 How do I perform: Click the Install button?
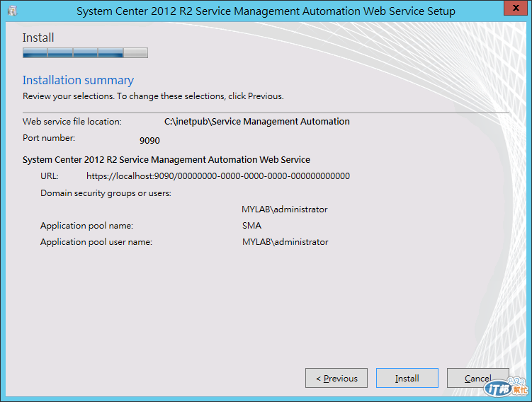[407, 378]
